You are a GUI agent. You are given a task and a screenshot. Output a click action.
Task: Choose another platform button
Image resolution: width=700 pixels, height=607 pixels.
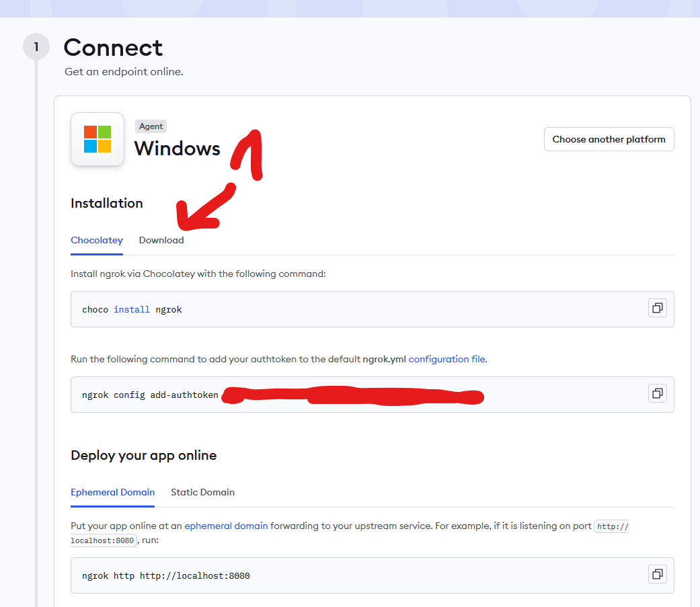(x=609, y=139)
